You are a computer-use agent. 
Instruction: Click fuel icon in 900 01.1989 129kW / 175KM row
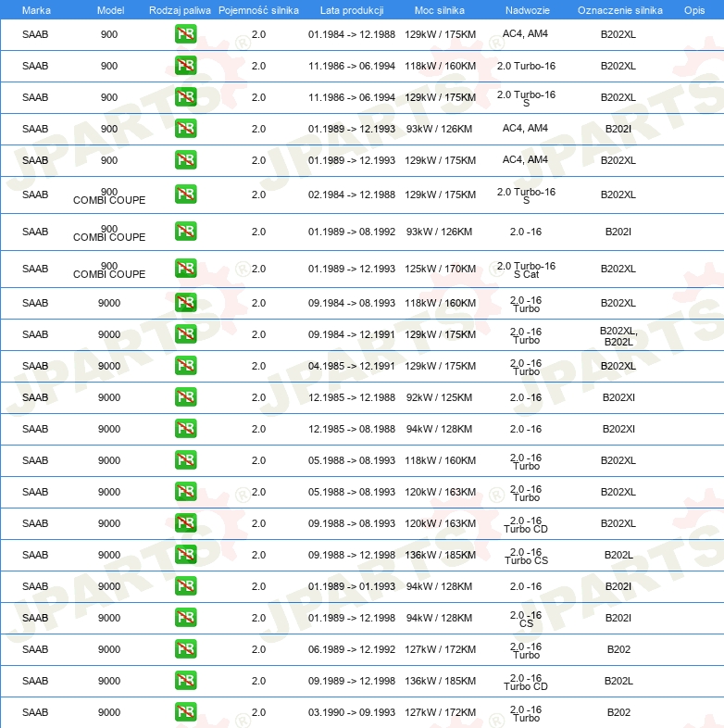[186, 160]
